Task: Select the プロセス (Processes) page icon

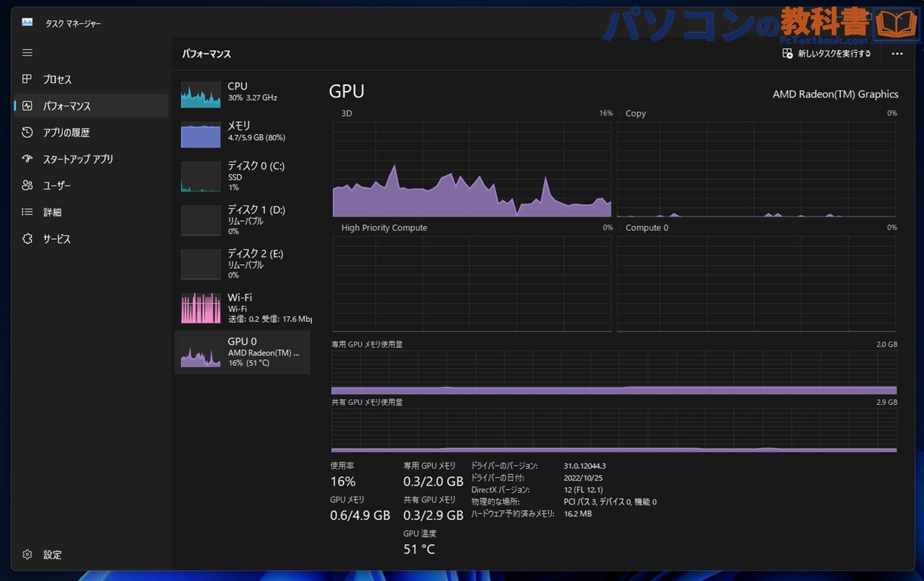Action: pos(27,79)
